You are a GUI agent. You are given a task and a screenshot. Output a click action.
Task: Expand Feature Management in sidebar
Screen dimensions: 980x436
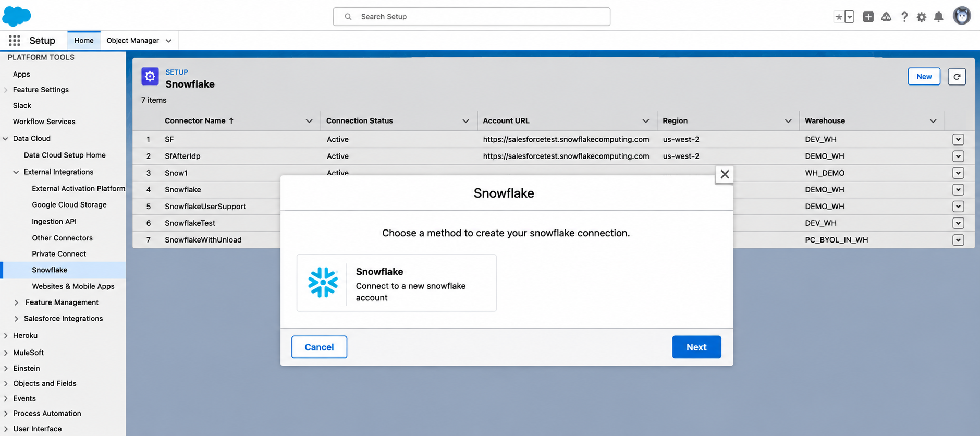[x=16, y=302]
